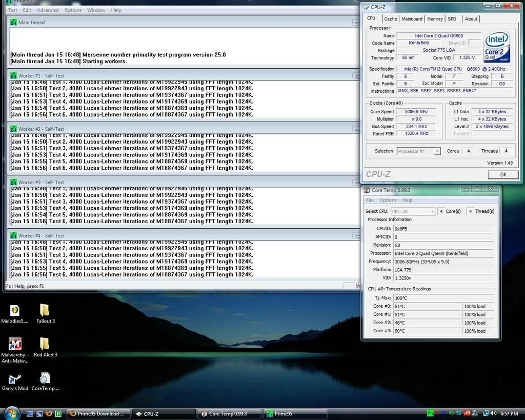Click ATI tray icon
The image size is (525, 420).
pyautogui.click(x=467, y=414)
